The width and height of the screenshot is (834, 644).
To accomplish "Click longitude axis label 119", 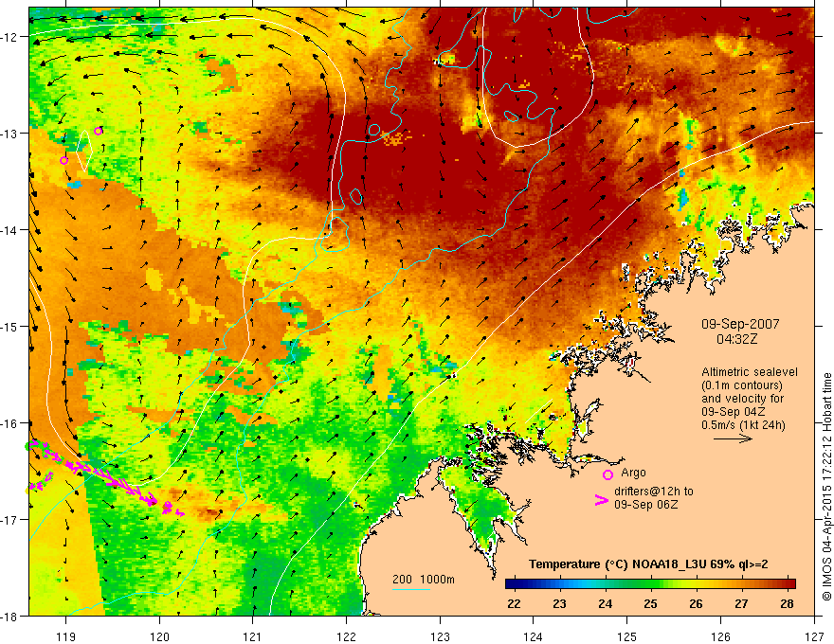I will (x=65, y=636).
